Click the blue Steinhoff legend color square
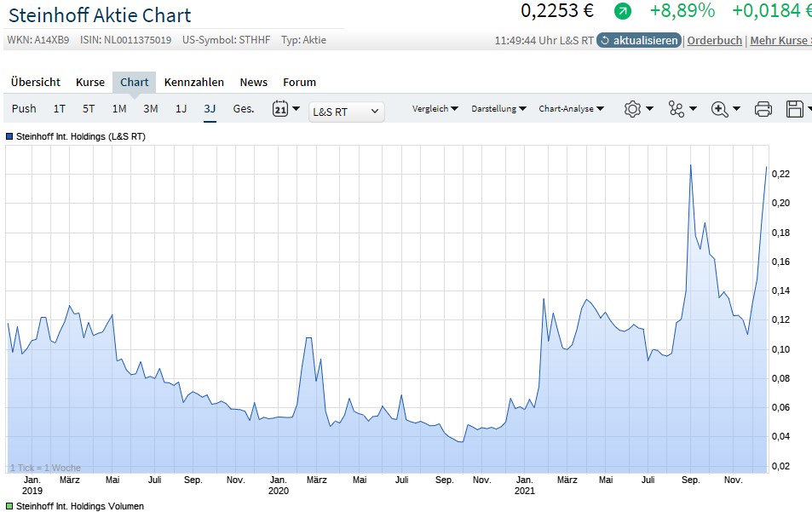Viewport: 812px width, 512px height. click(x=9, y=135)
